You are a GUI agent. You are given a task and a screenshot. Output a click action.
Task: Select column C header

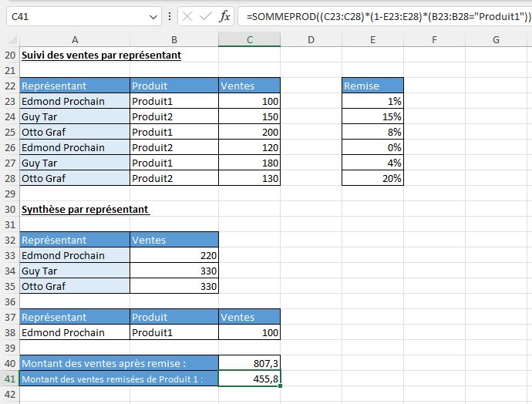249,39
